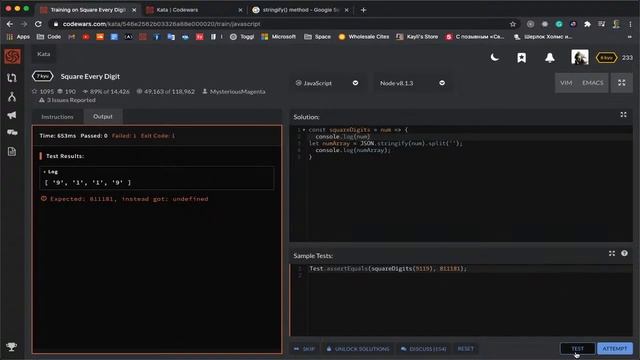Open a new browser tab
This screenshot has height=360, width=640.
(363, 10)
